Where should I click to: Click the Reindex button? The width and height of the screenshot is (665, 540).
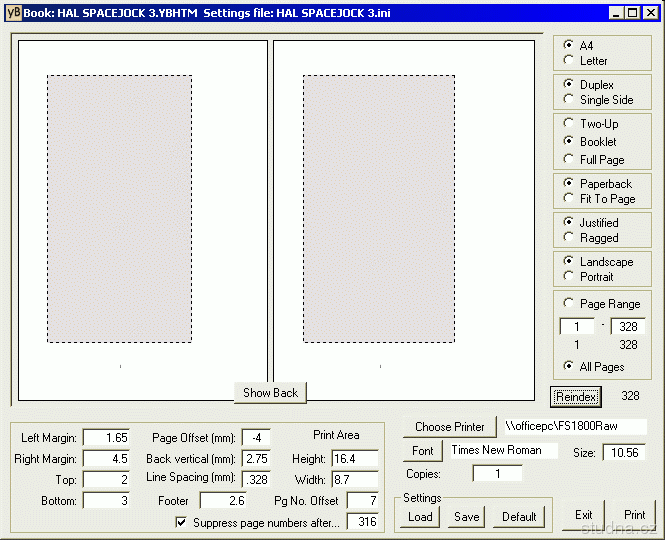(576, 397)
